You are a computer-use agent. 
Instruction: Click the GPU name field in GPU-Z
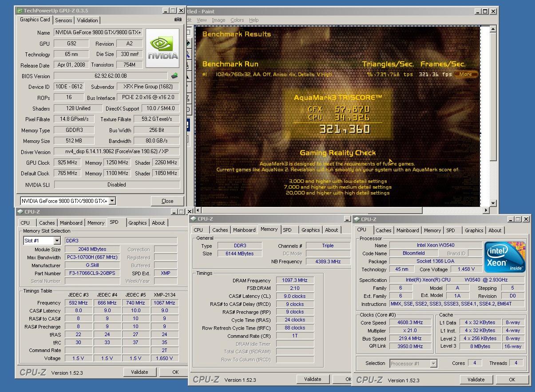[99, 32]
